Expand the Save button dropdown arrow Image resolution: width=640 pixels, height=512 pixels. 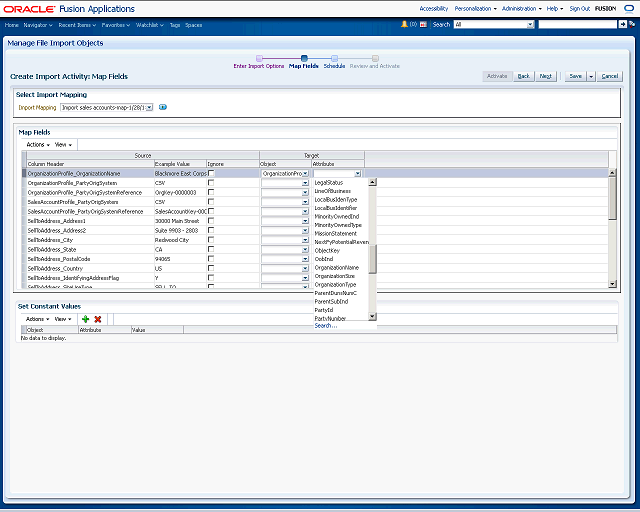click(591, 76)
